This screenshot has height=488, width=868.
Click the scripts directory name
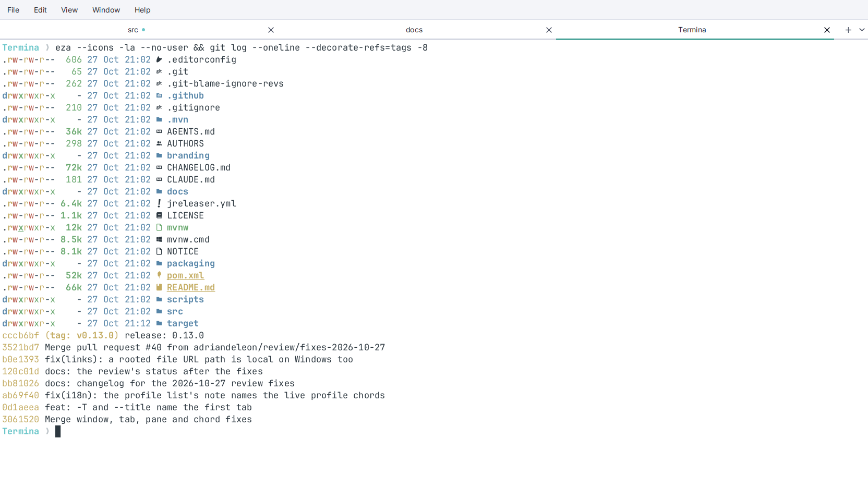[185, 299]
